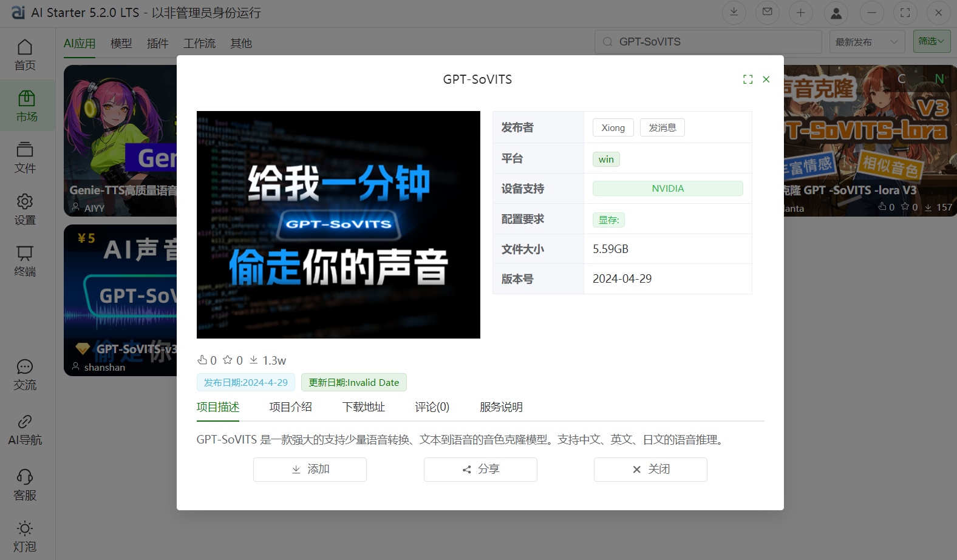Switch to the AI应用 tab
Image resolution: width=957 pixels, height=560 pixels.
[x=80, y=44]
